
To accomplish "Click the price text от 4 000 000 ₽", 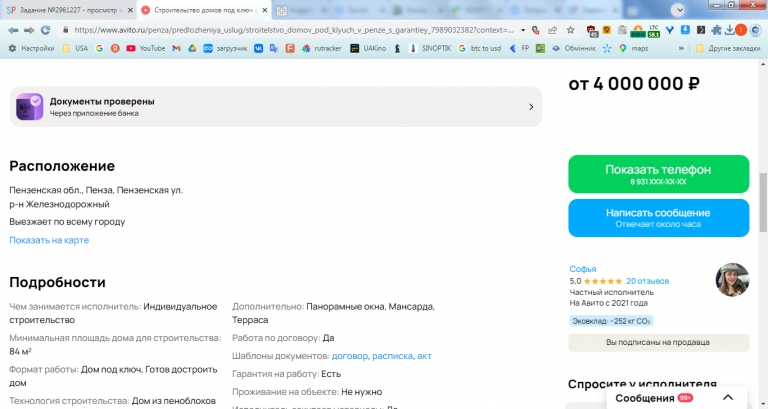I will (634, 84).
